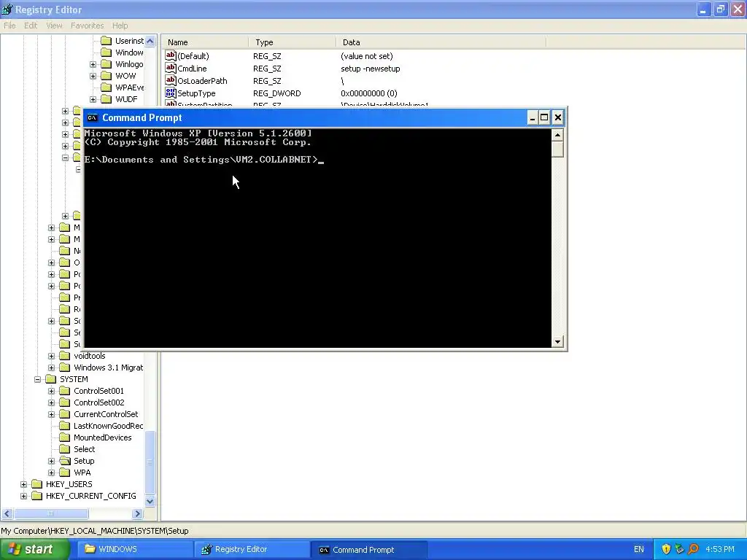The width and height of the screenshot is (747, 560).
Task: Select the MountedDevices tree item
Action: tap(102, 437)
